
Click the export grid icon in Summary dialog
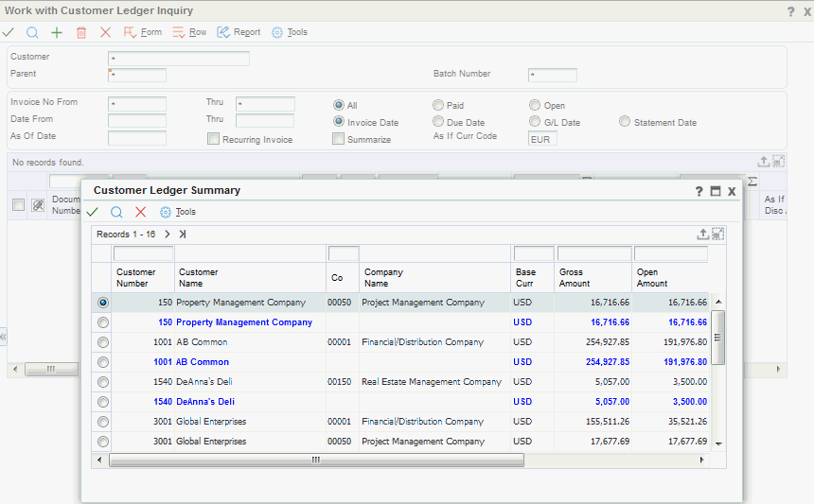702,234
